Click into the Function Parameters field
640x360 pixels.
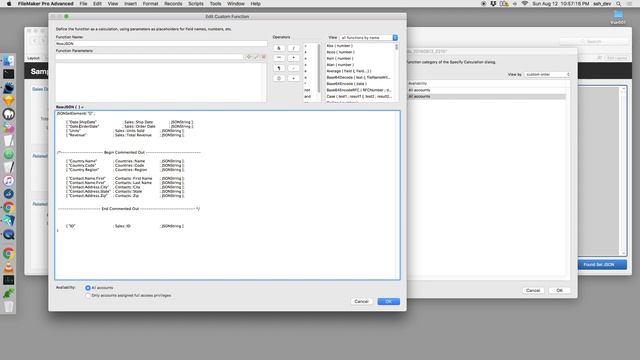149,57
